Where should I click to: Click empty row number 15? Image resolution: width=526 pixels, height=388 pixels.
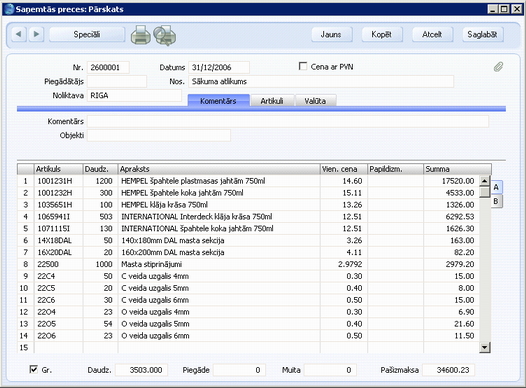(x=24, y=348)
